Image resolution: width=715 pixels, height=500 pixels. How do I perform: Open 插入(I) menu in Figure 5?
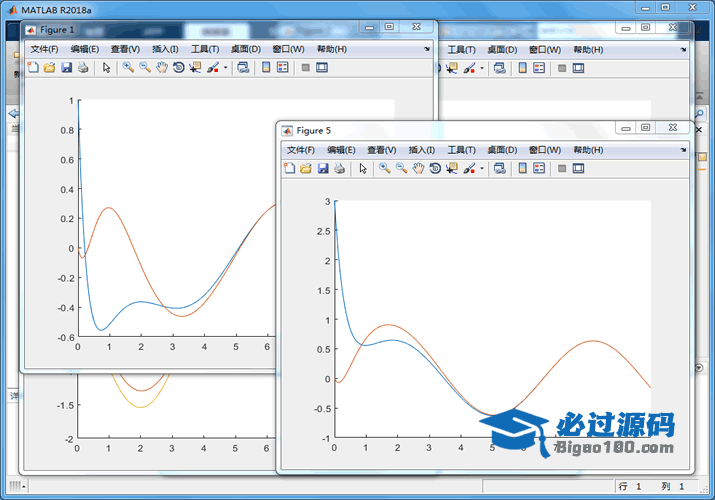coord(422,150)
